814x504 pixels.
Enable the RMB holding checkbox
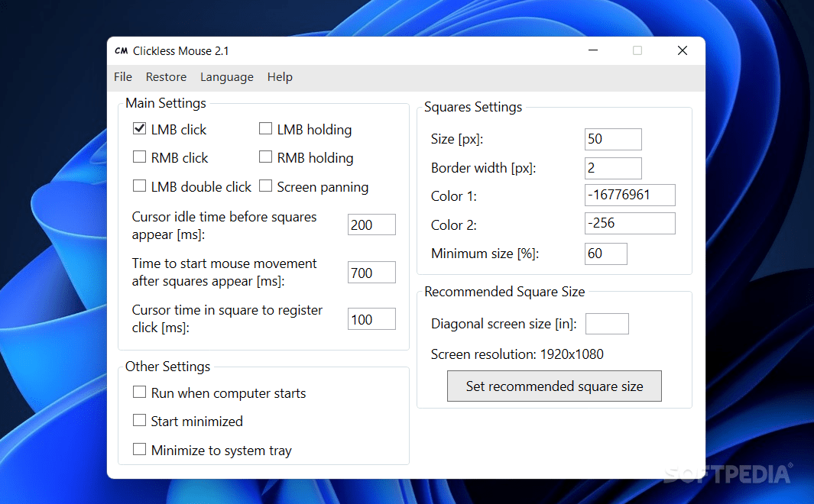265,157
